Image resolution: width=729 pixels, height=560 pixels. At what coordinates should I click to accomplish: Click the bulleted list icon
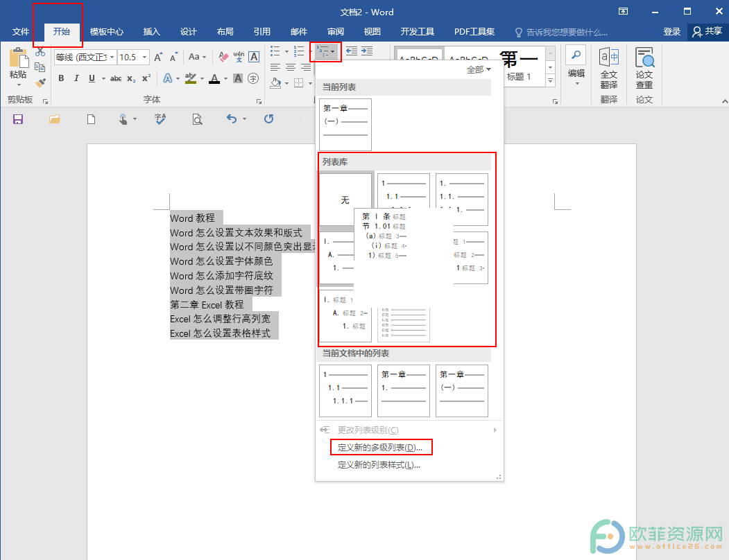click(x=275, y=51)
